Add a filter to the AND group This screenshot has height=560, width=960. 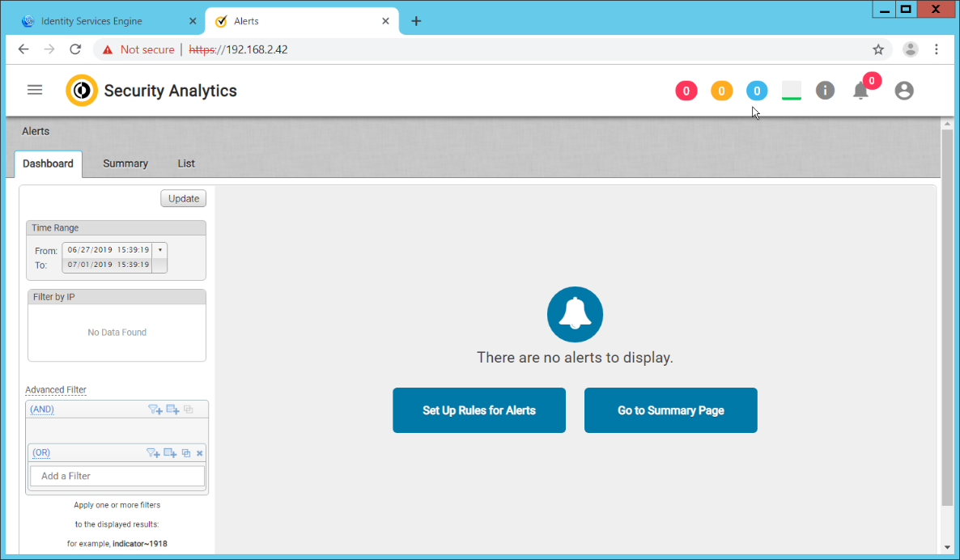tap(155, 409)
